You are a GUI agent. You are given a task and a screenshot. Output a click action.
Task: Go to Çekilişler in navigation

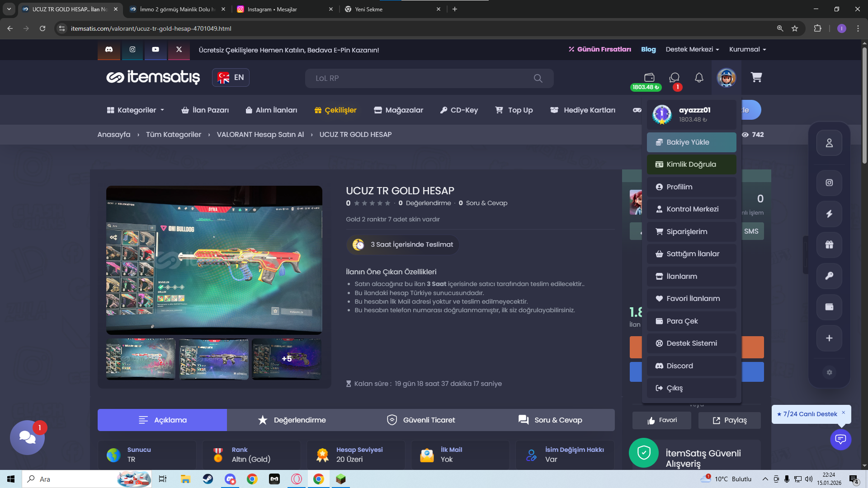(335, 110)
